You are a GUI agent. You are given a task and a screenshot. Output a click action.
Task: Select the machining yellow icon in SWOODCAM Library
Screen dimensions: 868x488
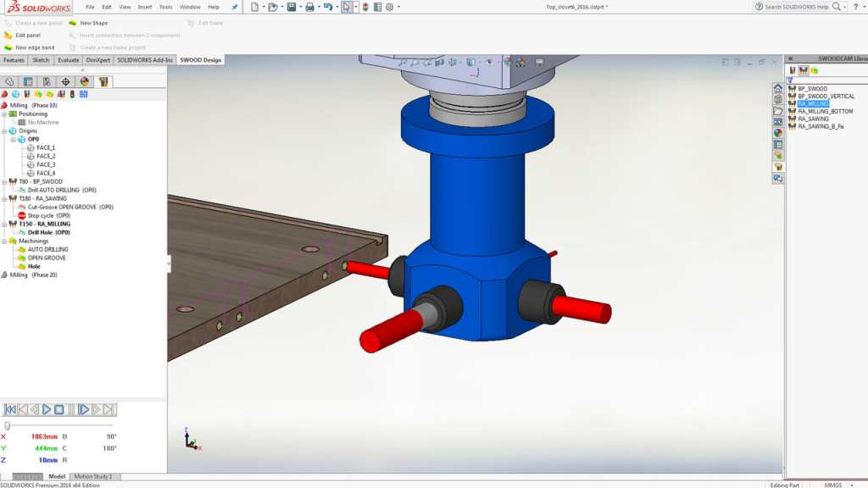pyautogui.click(x=815, y=70)
